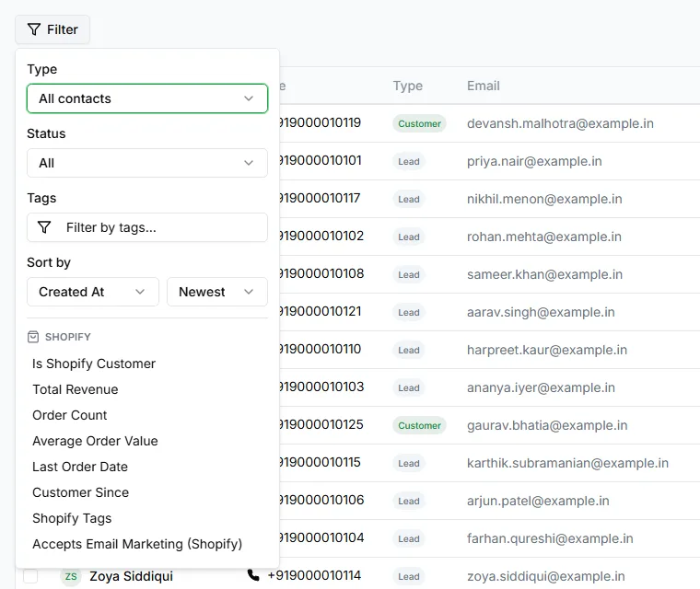
Task: Click email arjun.patel@example.in
Action: click(538, 501)
